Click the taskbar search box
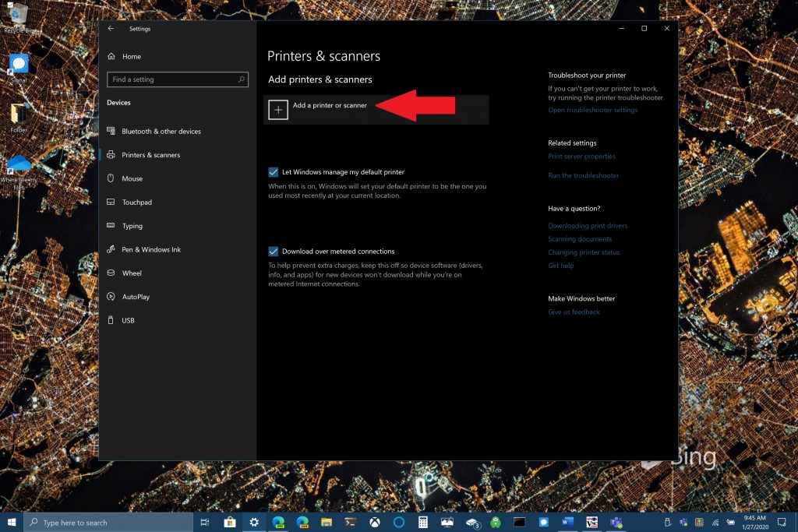 pos(108,523)
